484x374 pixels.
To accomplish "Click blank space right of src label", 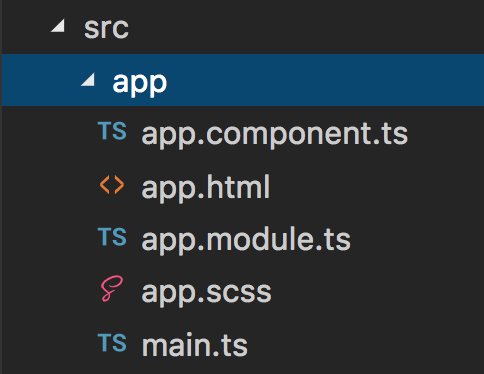I will pos(307,27).
